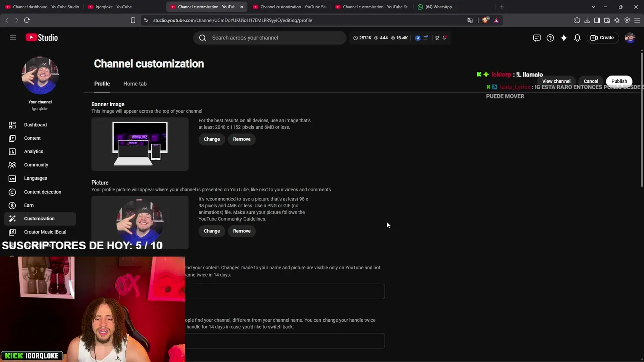The width and height of the screenshot is (644, 362).
Task: Open the browser extensions puzzle icon
Action: click(x=577, y=20)
